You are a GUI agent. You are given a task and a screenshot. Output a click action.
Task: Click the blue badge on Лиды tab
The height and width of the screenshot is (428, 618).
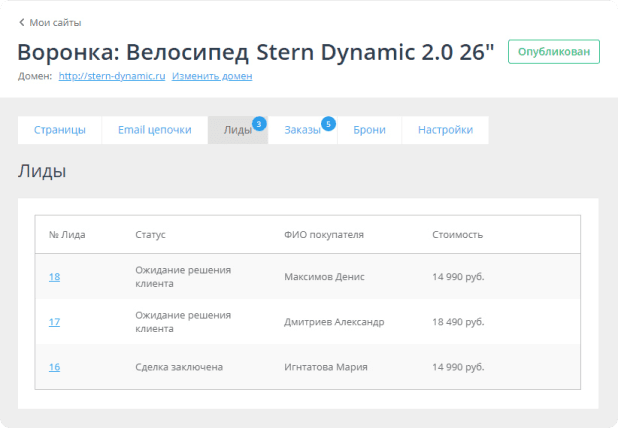coord(259,123)
